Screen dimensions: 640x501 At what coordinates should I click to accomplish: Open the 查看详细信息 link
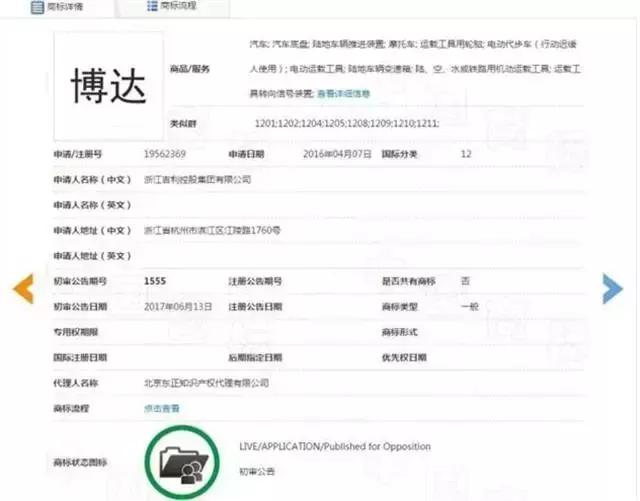click(x=344, y=94)
